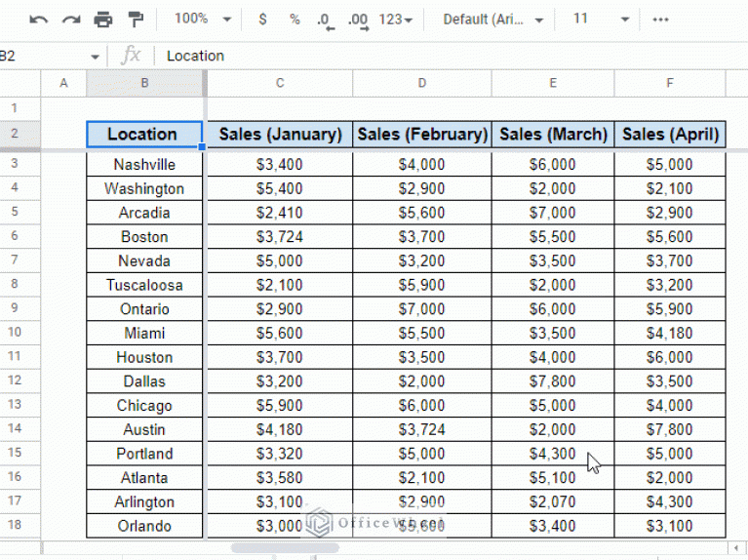
Task: Click Arcadia's January sales $2,410
Action: pos(280,213)
